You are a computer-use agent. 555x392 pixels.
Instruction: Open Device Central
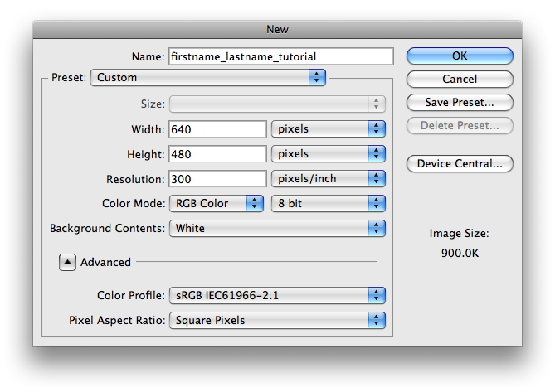click(x=460, y=163)
